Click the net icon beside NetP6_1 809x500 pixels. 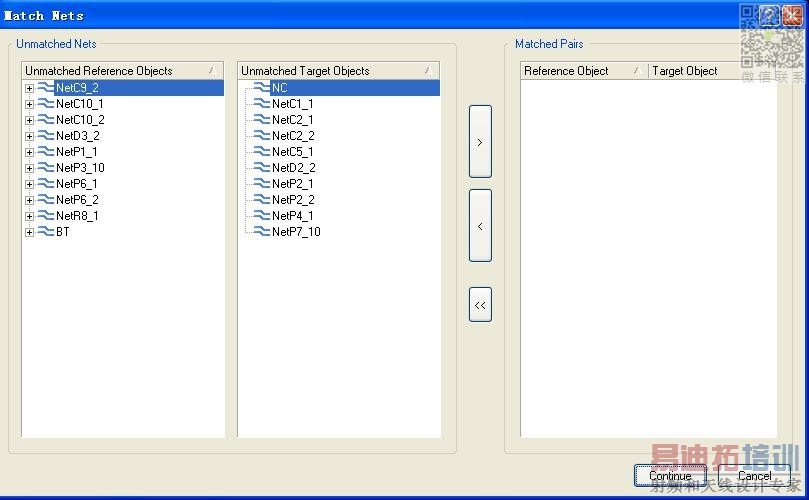tap(46, 183)
